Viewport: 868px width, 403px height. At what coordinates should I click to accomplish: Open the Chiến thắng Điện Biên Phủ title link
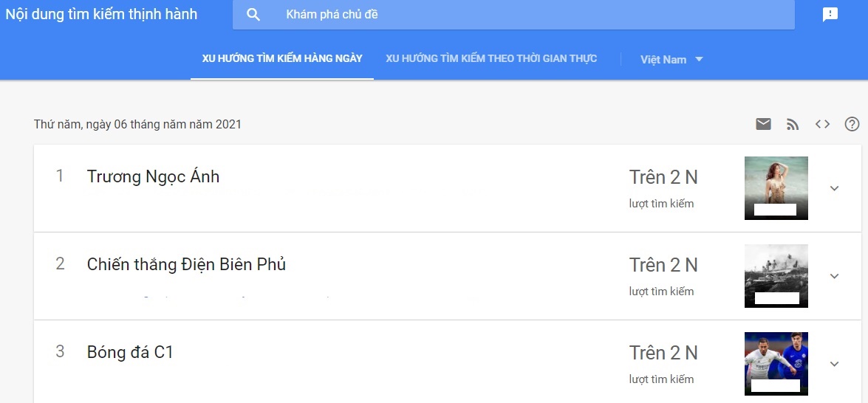(x=186, y=264)
